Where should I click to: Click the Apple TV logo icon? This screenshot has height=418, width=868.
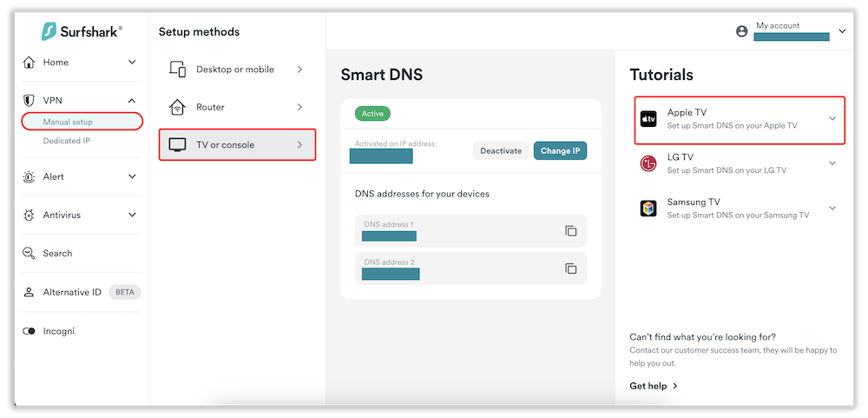tap(648, 119)
